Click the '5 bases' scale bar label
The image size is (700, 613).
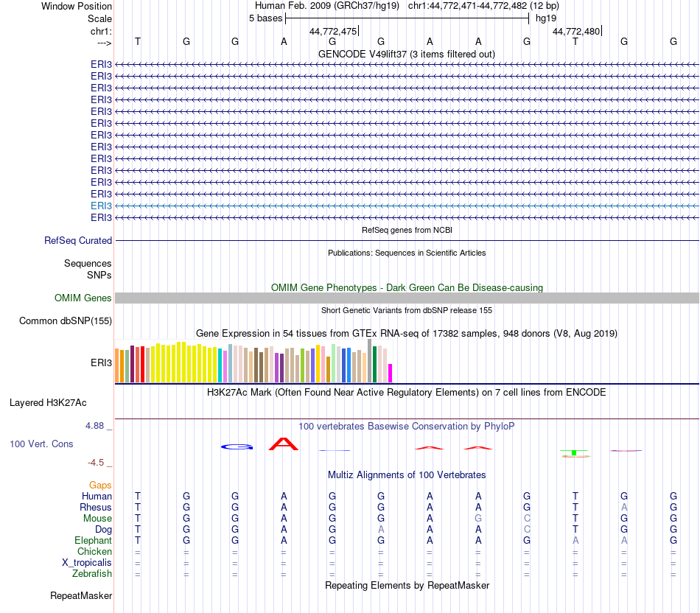[265, 18]
